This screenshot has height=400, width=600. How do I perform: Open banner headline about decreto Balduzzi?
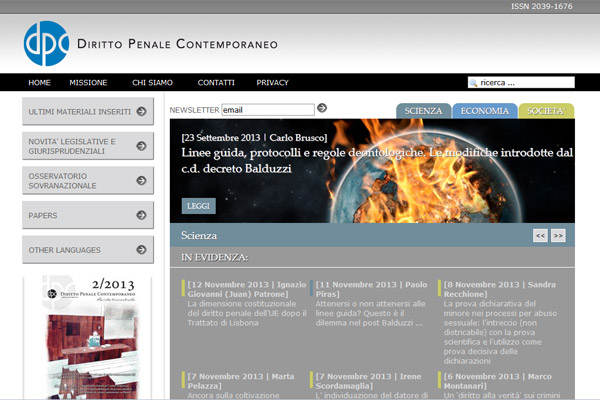(x=377, y=160)
